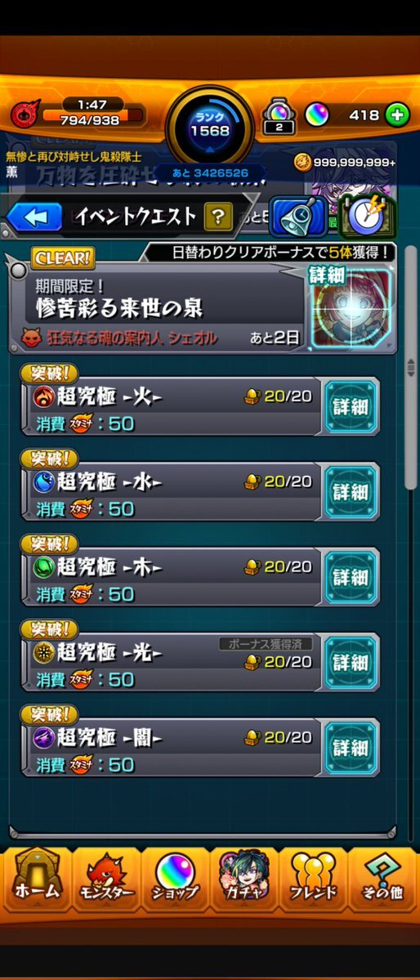Open the フレンド tab
420x980 pixels.
coord(312,877)
